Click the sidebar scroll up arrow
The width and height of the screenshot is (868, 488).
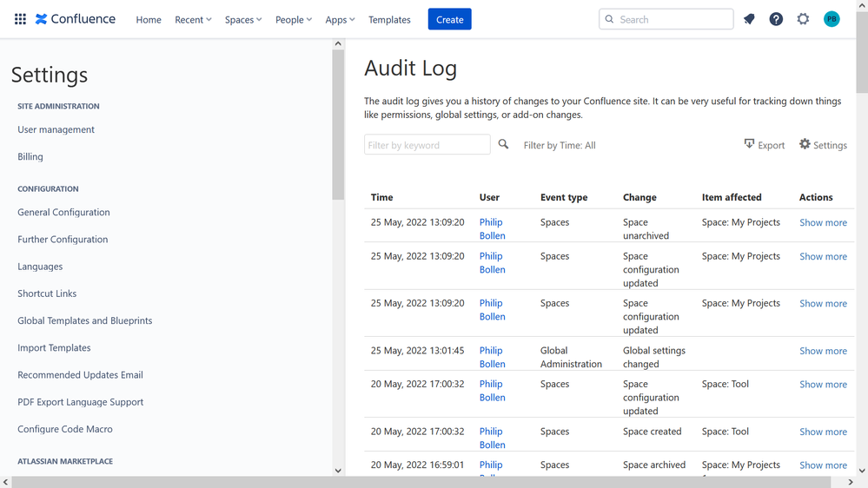(338, 43)
